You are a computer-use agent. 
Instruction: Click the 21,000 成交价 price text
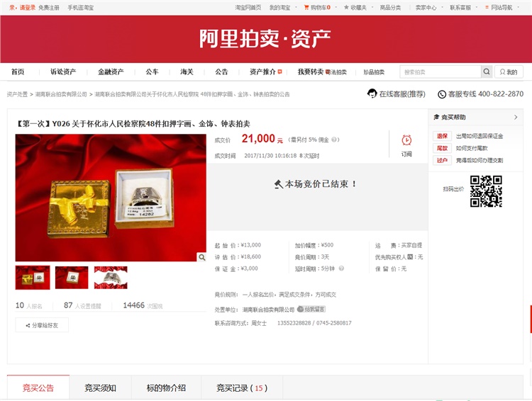(x=258, y=138)
